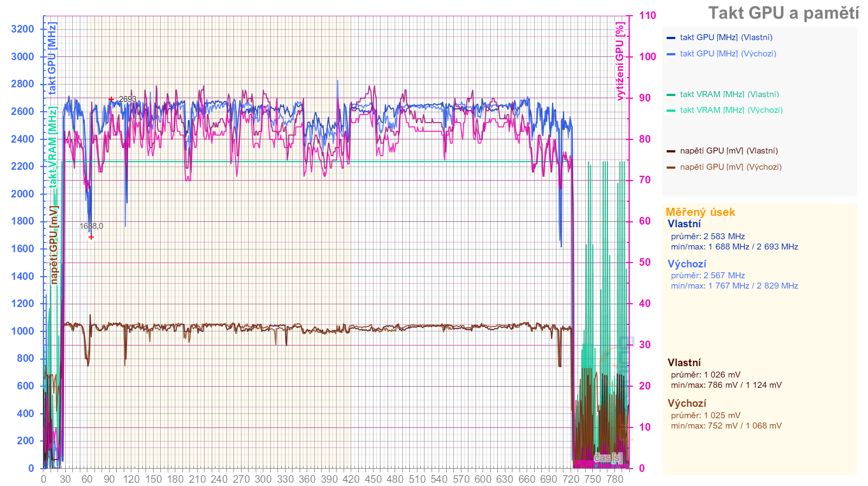Viewport: 868px width, 486px height.
Task: Click light blue swatch for GPU clock Výchozí
Action: tap(671, 54)
